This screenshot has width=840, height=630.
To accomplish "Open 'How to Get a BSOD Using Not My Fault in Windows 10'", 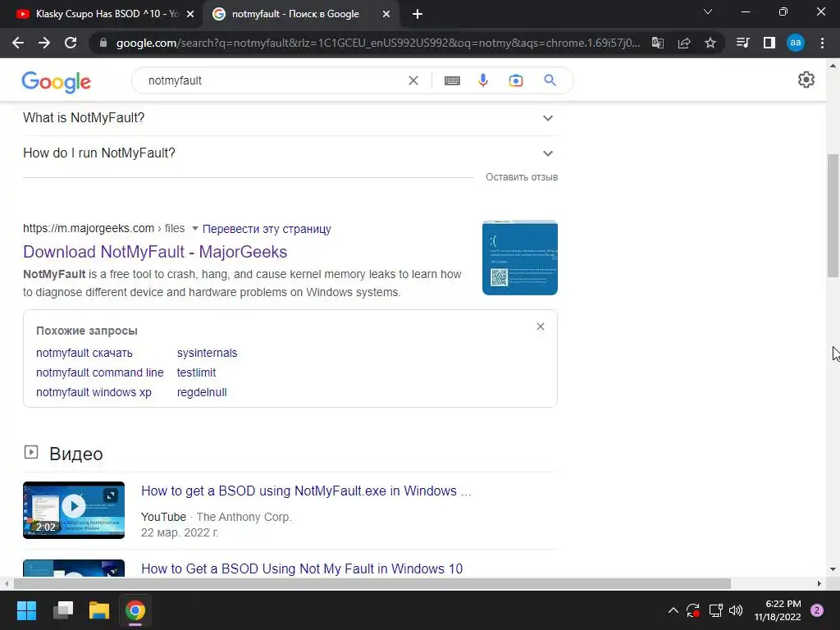I will [302, 568].
